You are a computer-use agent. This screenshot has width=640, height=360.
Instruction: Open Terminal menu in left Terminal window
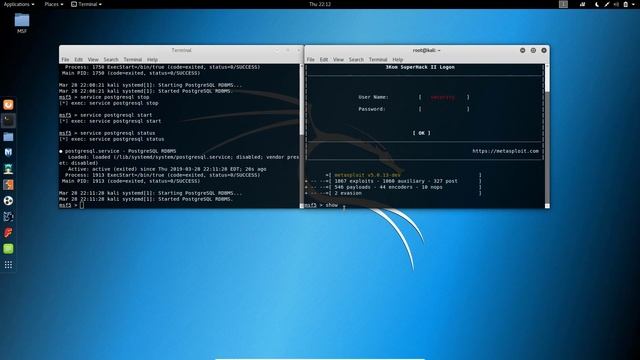pos(133,60)
